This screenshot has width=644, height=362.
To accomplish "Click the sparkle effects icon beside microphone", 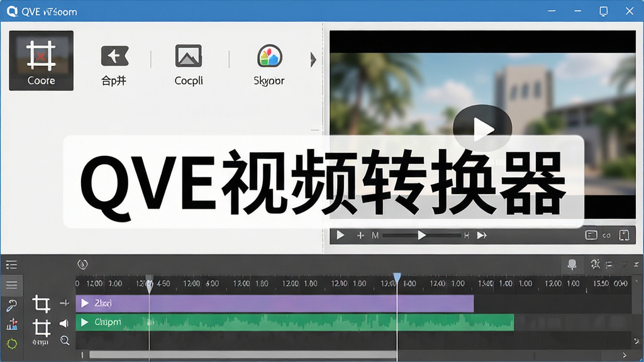I will click(x=595, y=264).
